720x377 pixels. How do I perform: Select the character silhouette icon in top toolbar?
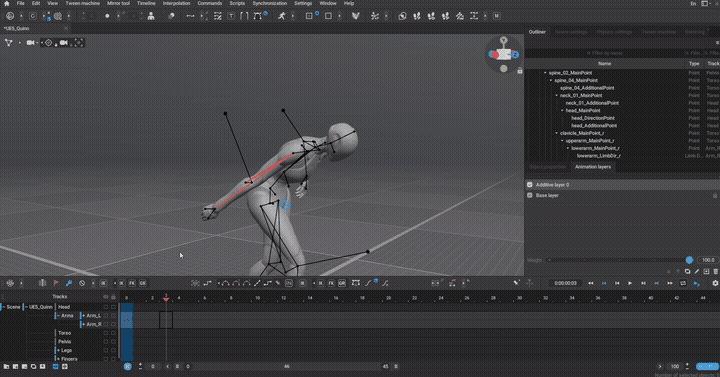tap(151, 16)
